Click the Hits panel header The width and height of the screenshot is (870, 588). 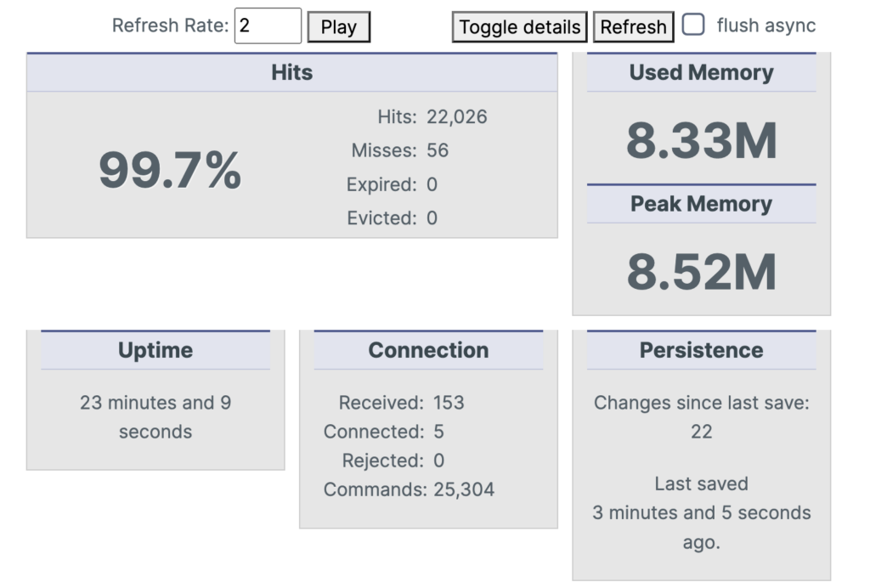click(291, 72)
